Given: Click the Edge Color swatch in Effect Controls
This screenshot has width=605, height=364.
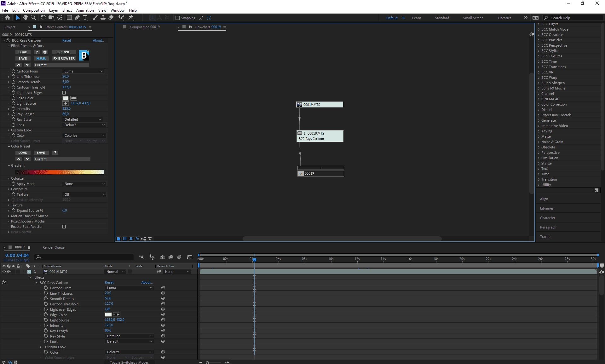Looking at the screenshot, I should point(66,98).
